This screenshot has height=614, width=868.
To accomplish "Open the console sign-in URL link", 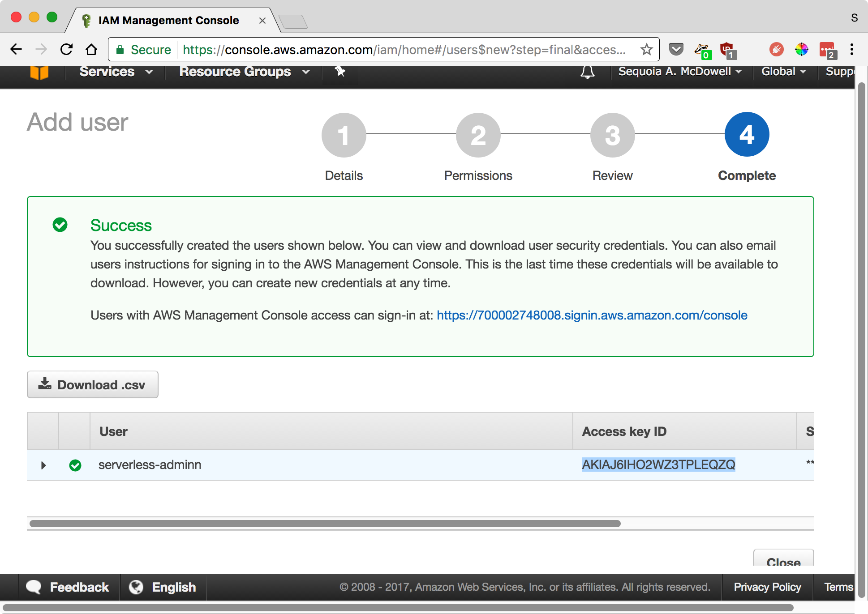I will (592, 315).
